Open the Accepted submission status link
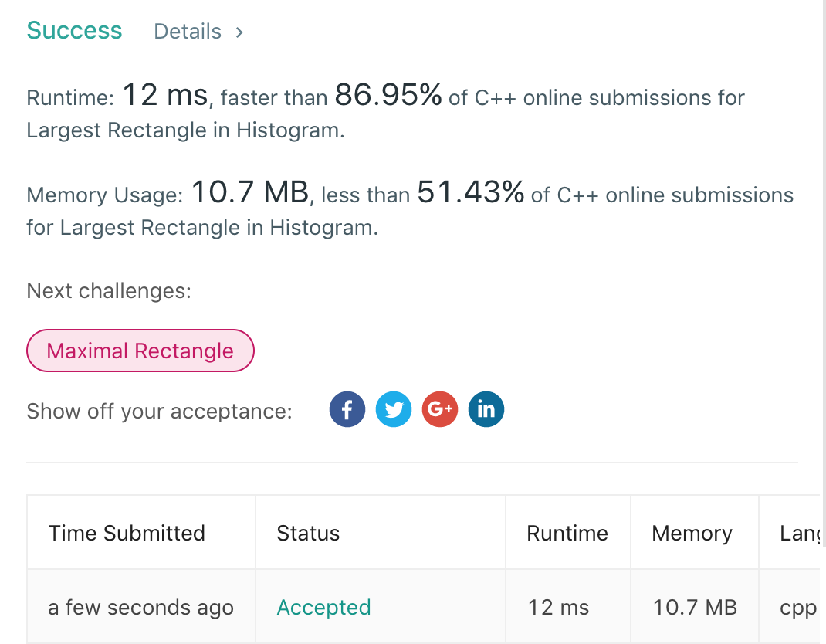 coord(323,608)
